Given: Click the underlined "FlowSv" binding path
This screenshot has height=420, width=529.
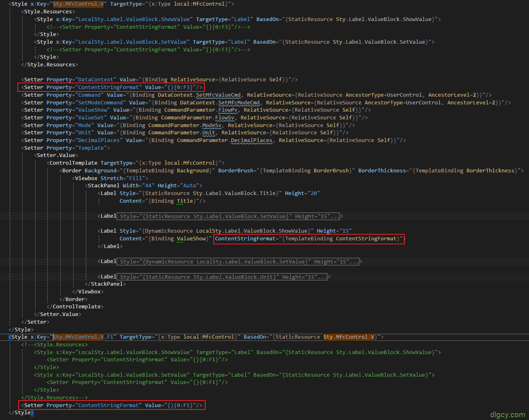Looking at the screenshot, I should click(225, 118).
